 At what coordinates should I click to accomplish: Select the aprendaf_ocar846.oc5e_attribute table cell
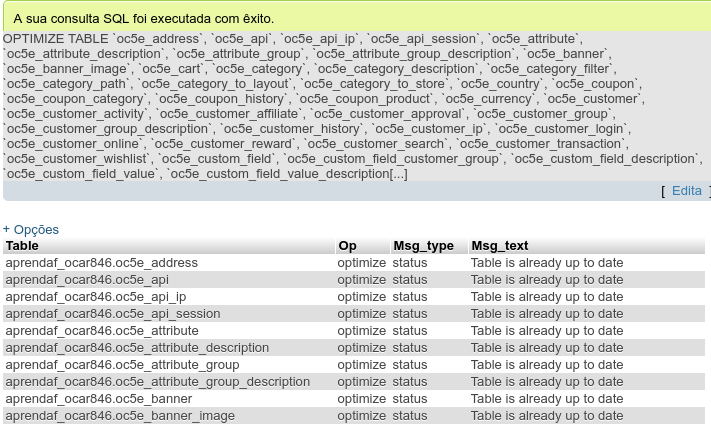102,331
